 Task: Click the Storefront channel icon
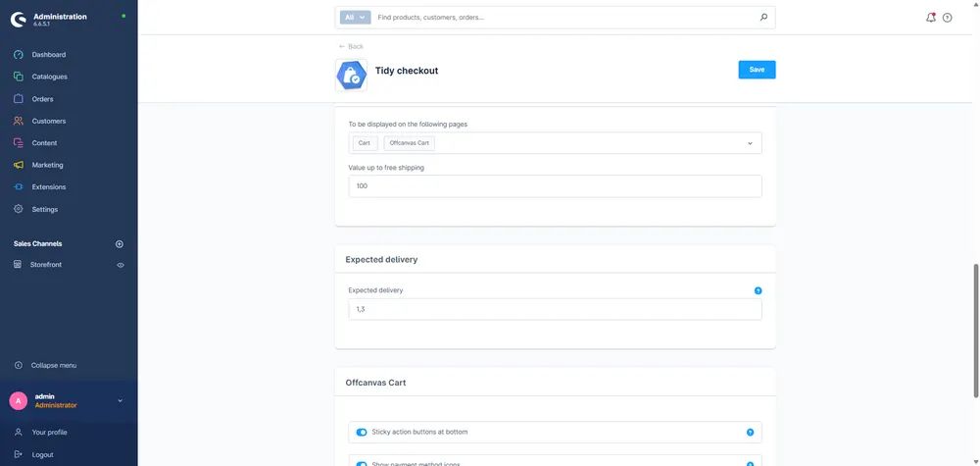click(x=18, y=265)
